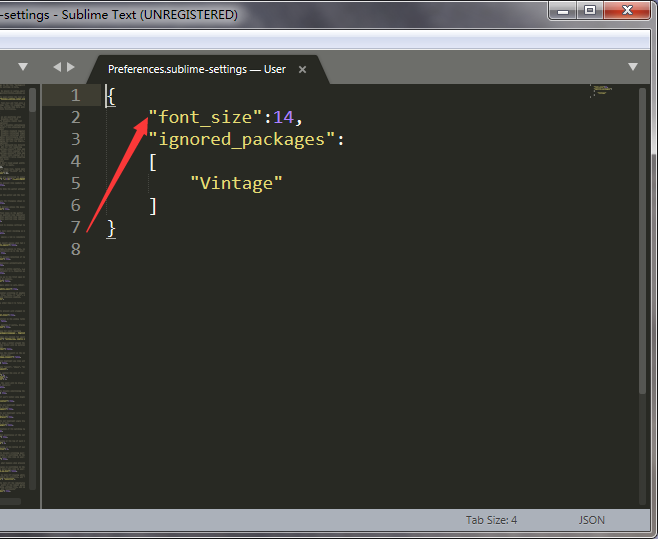Go to next tab with right arrow
The width and height of the screenshot is (658, 539).
click(x=71, y=67)
